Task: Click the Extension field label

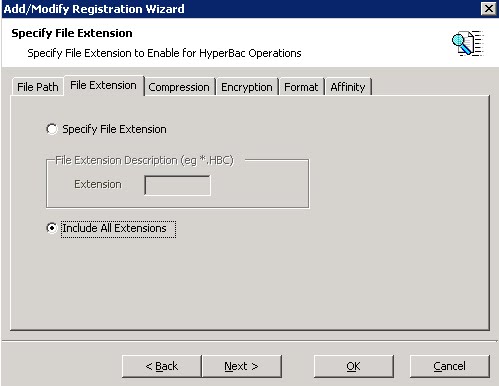Action: (x=98, y=184)
